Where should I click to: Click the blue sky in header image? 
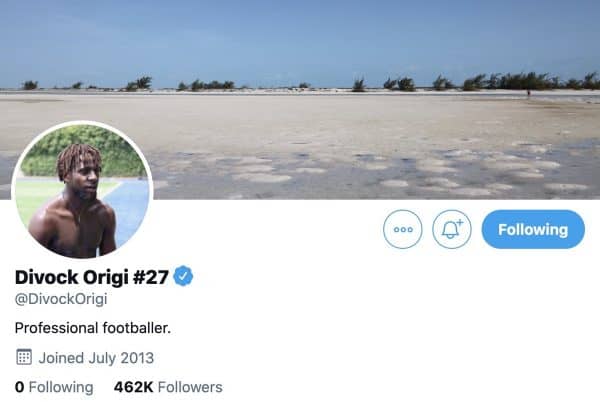coord(300,38)
